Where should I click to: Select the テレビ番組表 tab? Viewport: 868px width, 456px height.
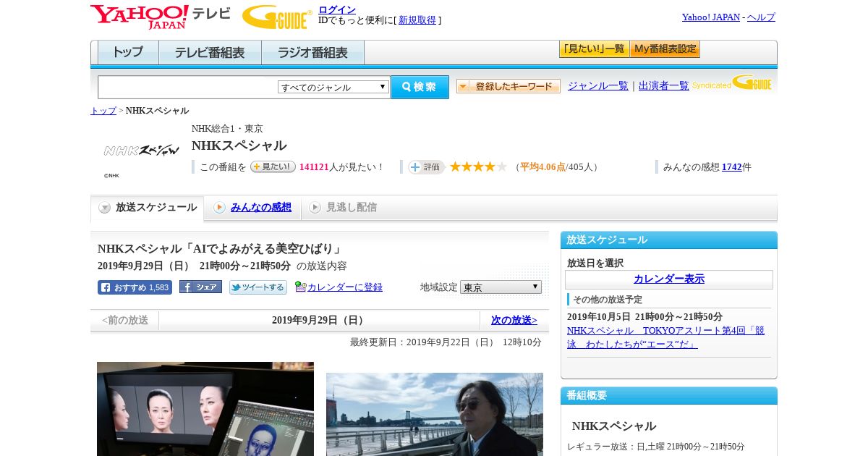(210, 53)
